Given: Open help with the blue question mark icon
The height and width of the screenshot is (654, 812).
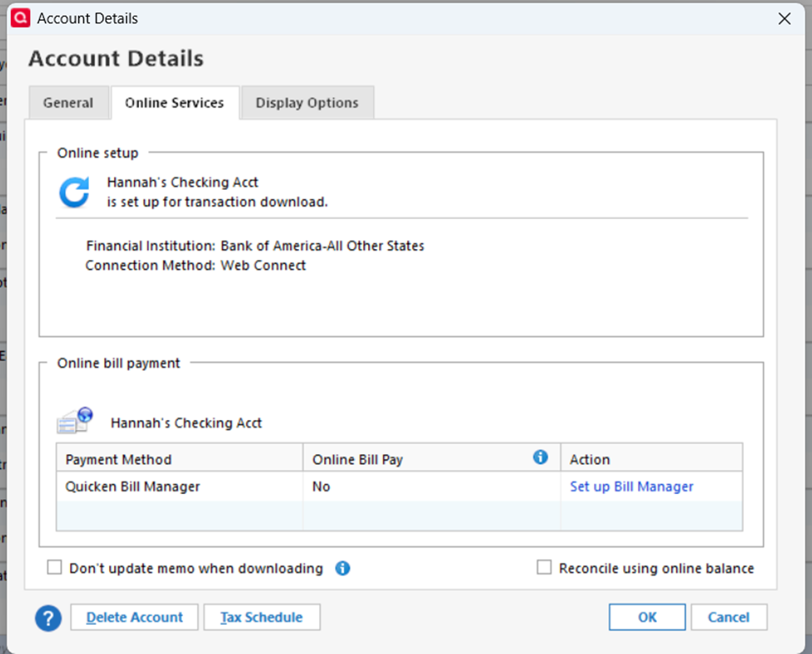Looking at the screenshot, I should coord(48,618).
